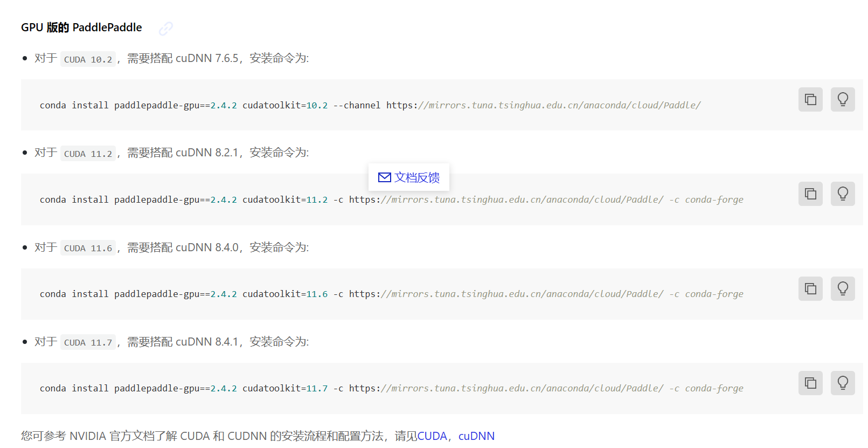Click the CUDA 11.7 inline code label
Image resolution: width=868 pixels, height=448 pixels.
(88, 342)
